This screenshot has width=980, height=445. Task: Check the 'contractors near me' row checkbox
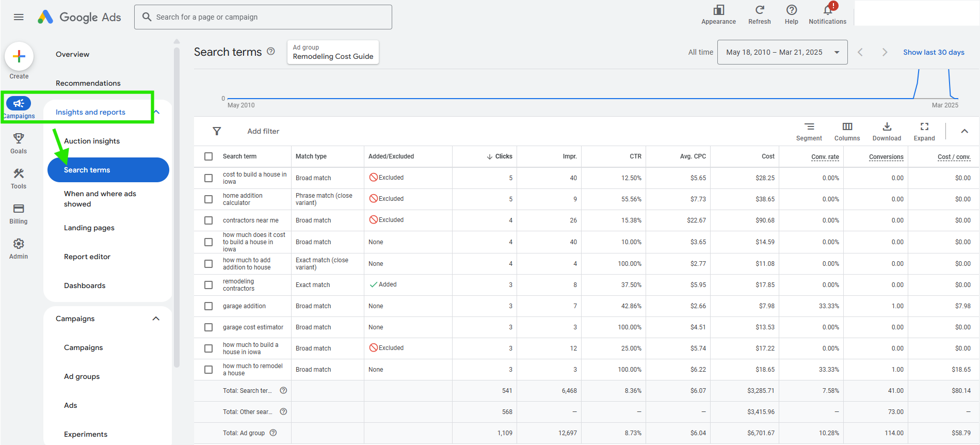[208, 220]
